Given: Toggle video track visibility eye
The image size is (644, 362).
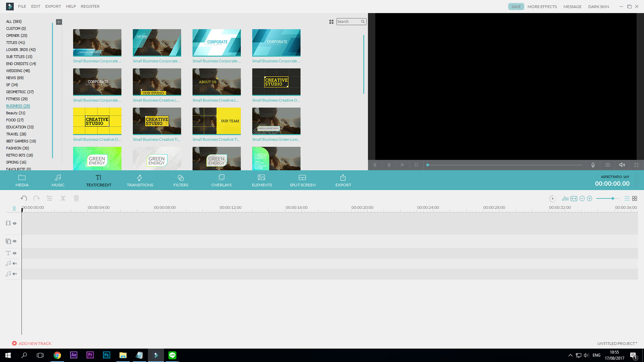Looking at the screenshot, I should click(15, 223).
